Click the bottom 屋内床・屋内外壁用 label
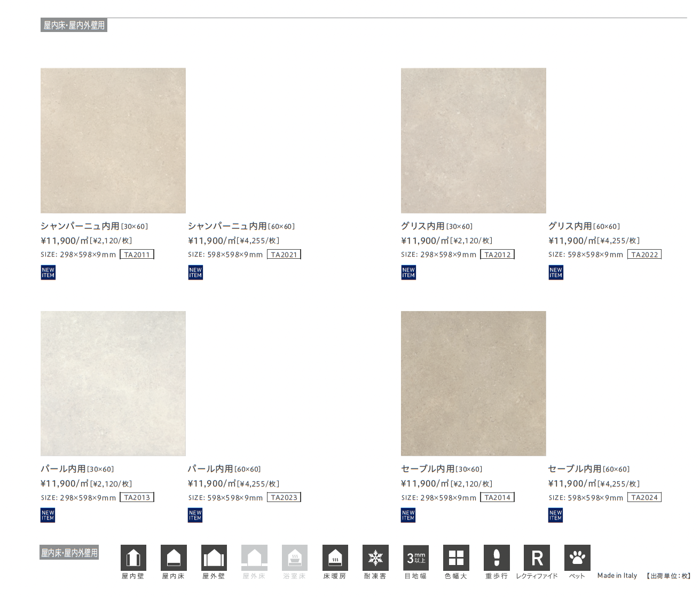The height and width of the screenshot is (597, 700). [x=69, y=553]
